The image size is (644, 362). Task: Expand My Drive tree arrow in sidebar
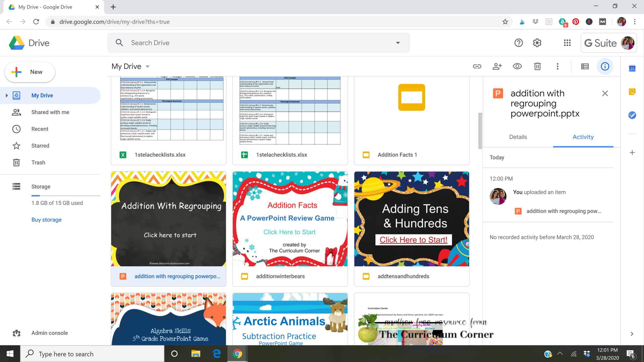pyautogui.click(x=7, y=96)
